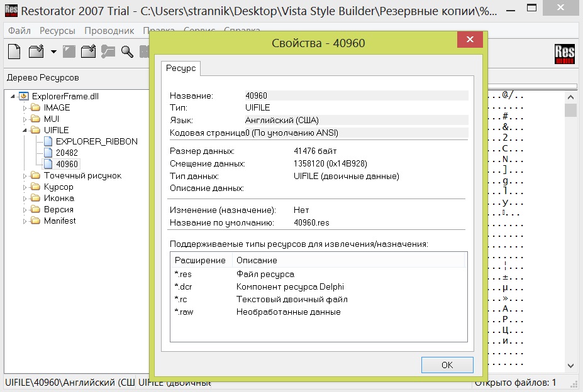Open the dropdown arrow beside Open file
583x392 pixels.
coord(53,52)
